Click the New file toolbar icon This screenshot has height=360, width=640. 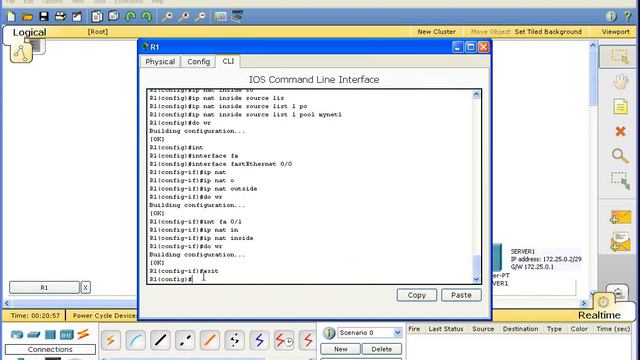pyautogui.click(x=11, y=16)
